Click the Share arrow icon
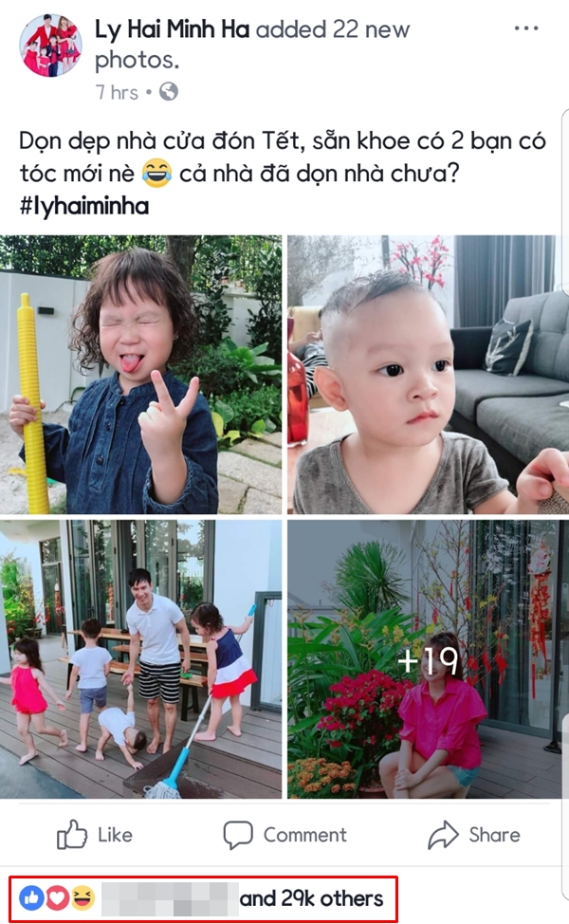569x924 pixels. [x=443, y=835]
